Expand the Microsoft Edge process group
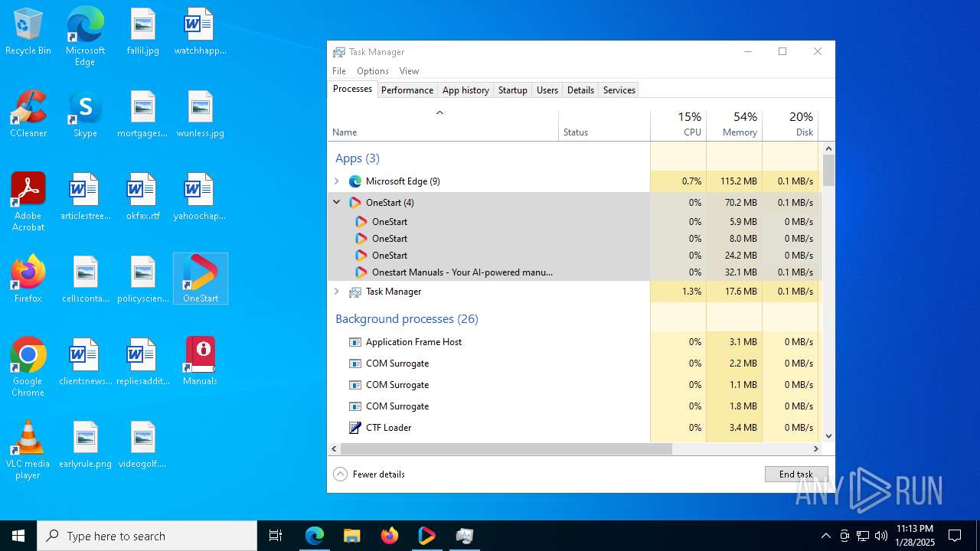980x551 pixels. coord(336,181)
